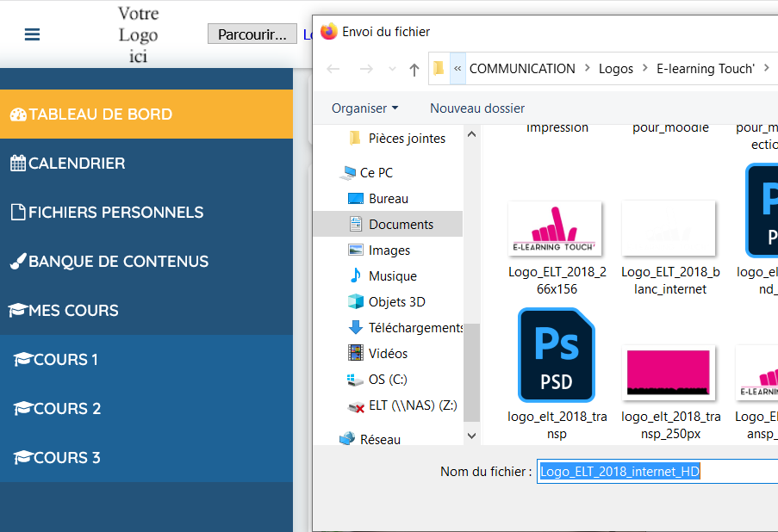
Task: Click the COMMUNICATION breadcrumb
Action: pos(522,68)
